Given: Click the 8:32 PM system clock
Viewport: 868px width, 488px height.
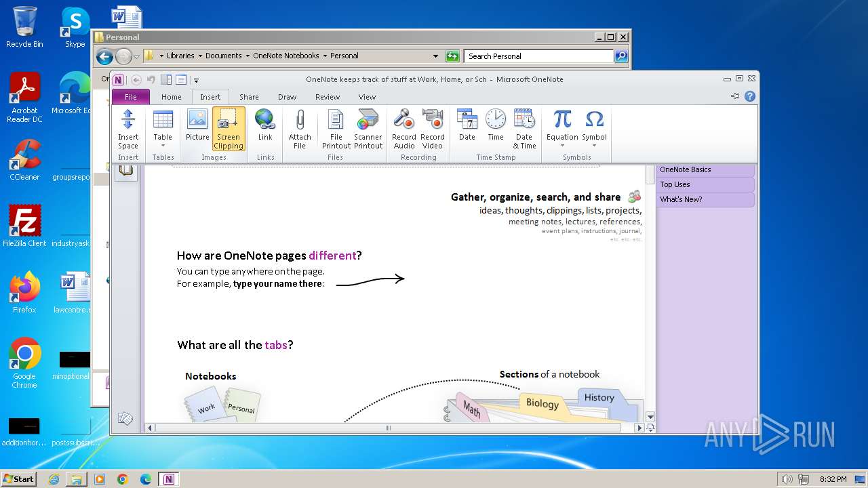Looking at the screenshot, I should point(833,479).
